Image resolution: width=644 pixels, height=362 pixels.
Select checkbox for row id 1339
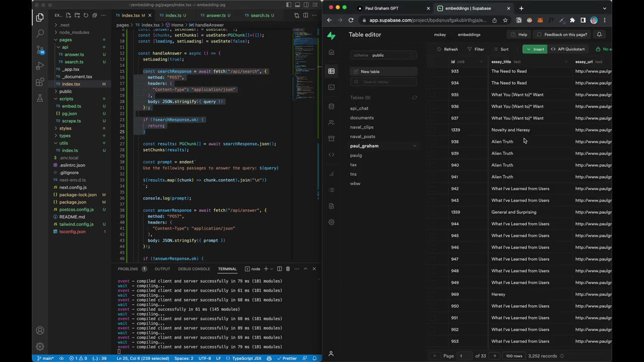click(432, 130)
